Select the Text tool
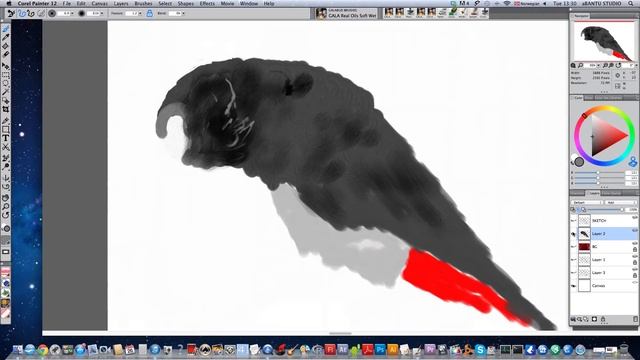The width and height of the screenshot is (640, 360). (x=6, y=138)
